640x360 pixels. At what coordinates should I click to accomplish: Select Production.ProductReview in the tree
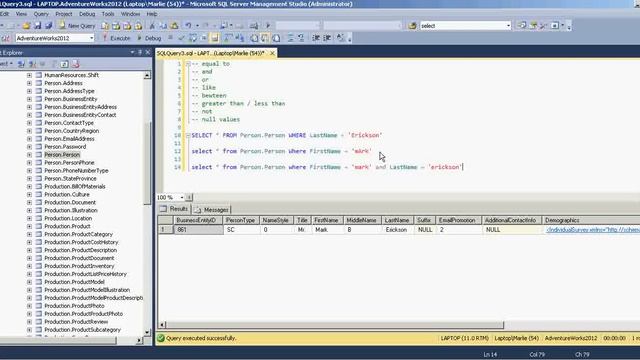76,322
